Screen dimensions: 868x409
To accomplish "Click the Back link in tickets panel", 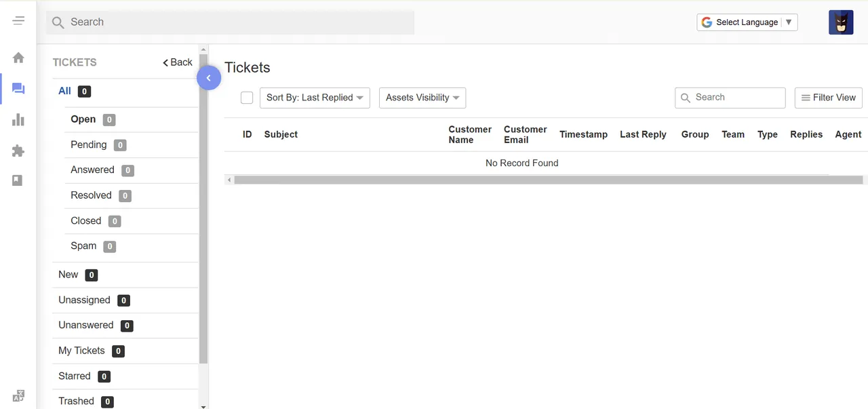I will (178, 62).
